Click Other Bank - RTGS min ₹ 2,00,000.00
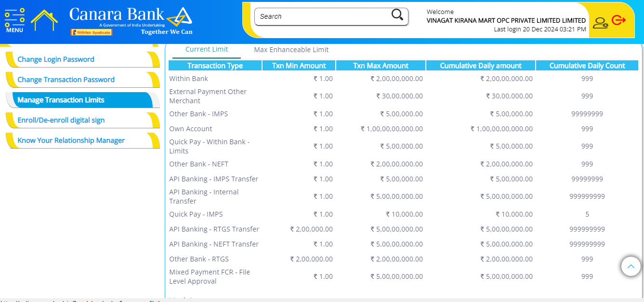The height and width of the screenshot is (302, 644). click(x=312, y=259)
